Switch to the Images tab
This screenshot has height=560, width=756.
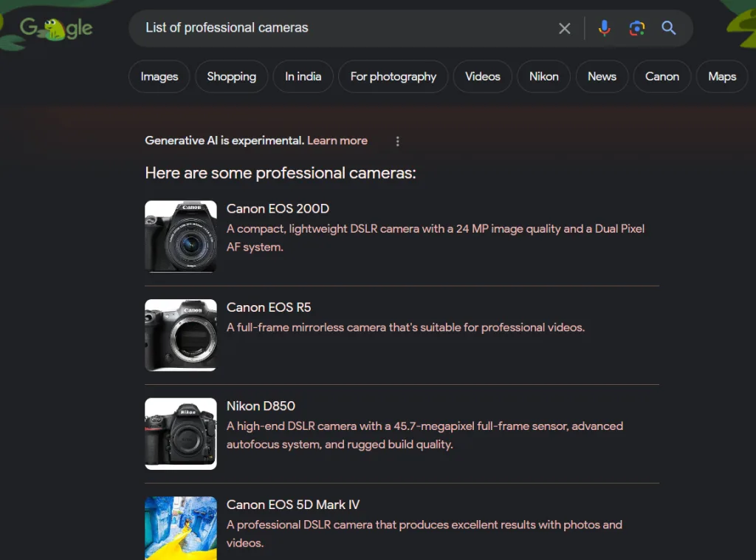[159, 77]
